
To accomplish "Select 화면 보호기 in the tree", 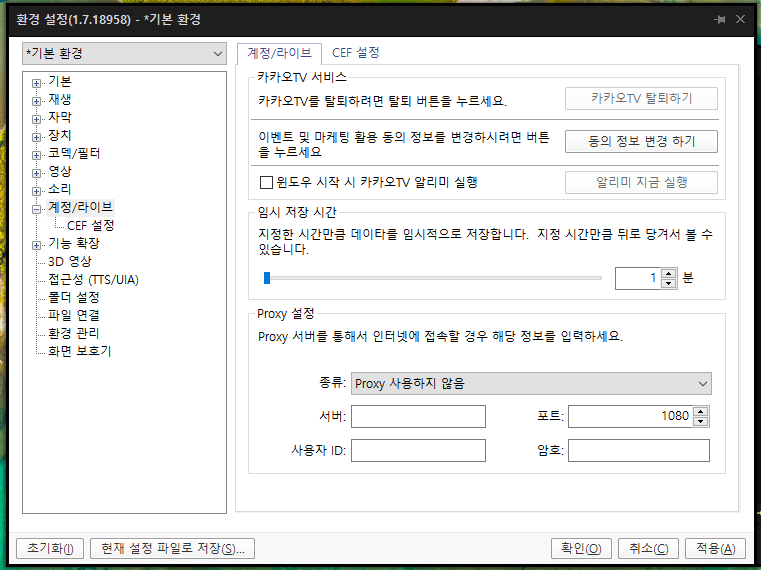I will click(80, 352).
